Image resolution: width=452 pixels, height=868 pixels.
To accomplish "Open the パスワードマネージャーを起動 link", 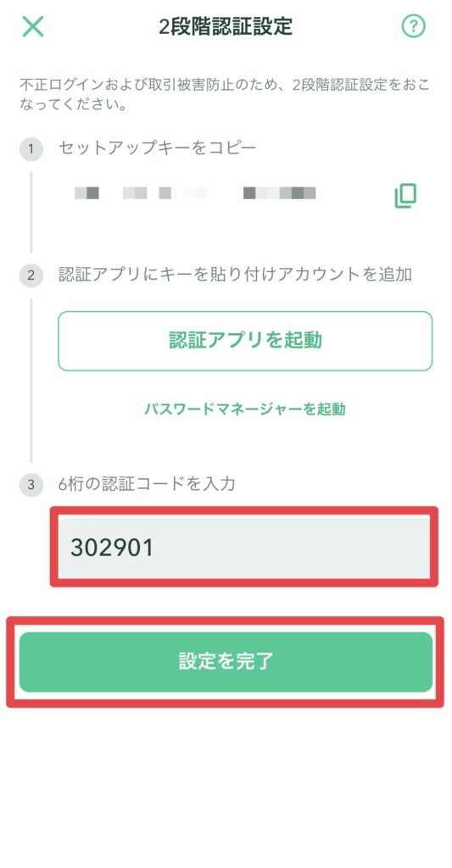I will (245, 409).
